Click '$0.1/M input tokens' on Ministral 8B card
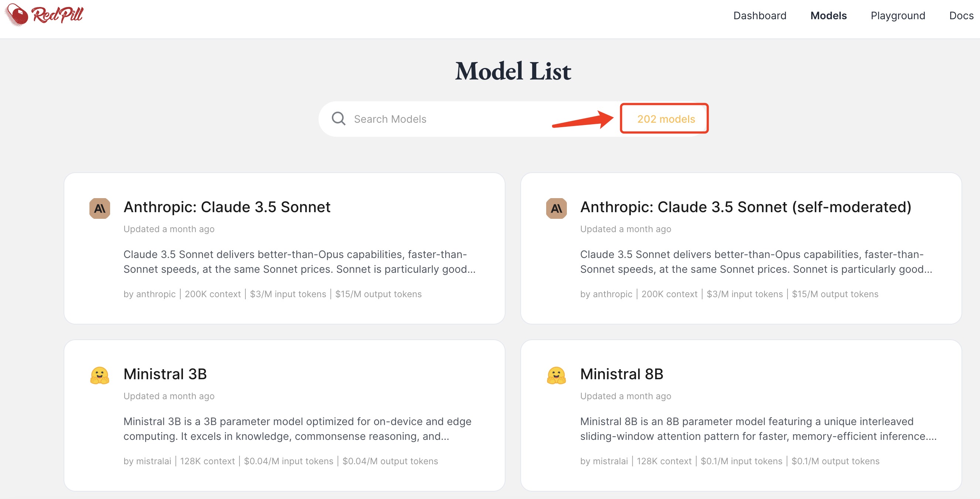 point(741,461)
